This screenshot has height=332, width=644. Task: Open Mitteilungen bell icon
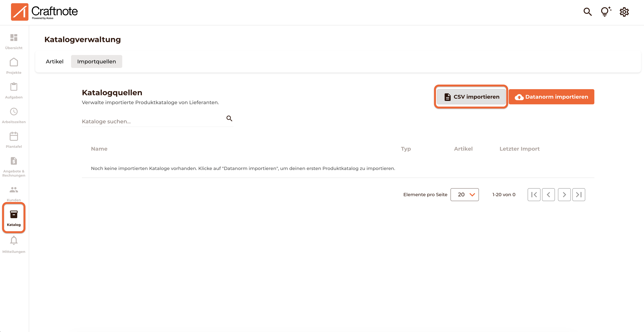[14, 241]
